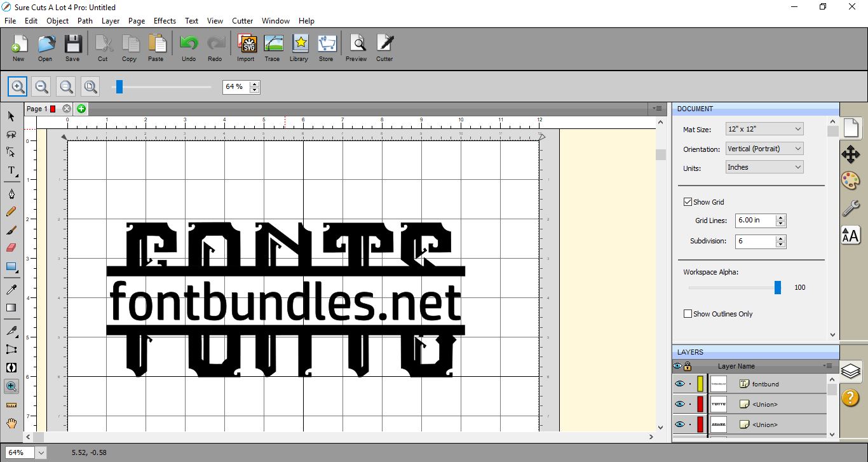This screenshot has width=868, height=462.
Task: Open the Layers panel options menu
Action: (x=828, y=366)
